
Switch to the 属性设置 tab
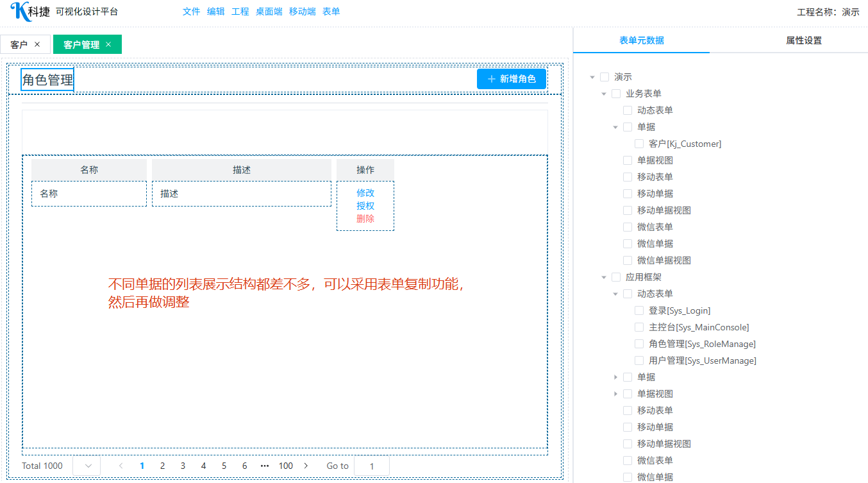(803, 40)
